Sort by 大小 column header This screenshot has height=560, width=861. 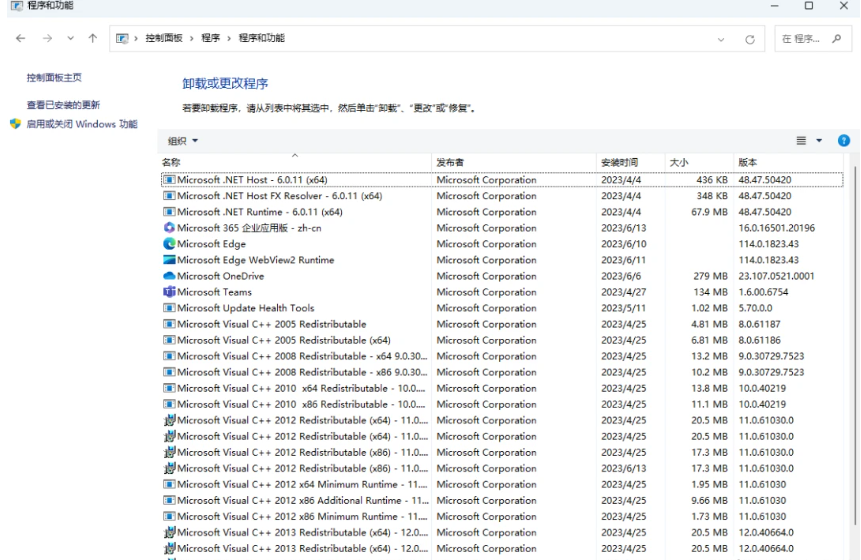click(699, 162)
